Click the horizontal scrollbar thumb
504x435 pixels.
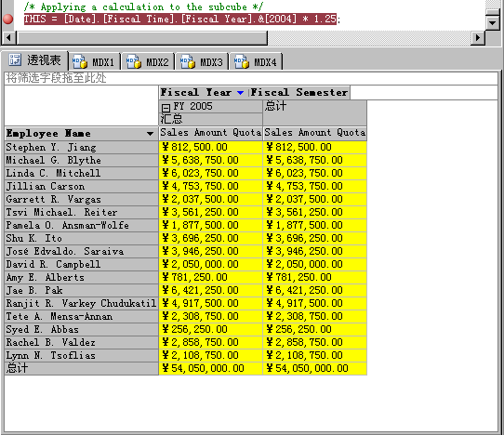pos(141,38)
